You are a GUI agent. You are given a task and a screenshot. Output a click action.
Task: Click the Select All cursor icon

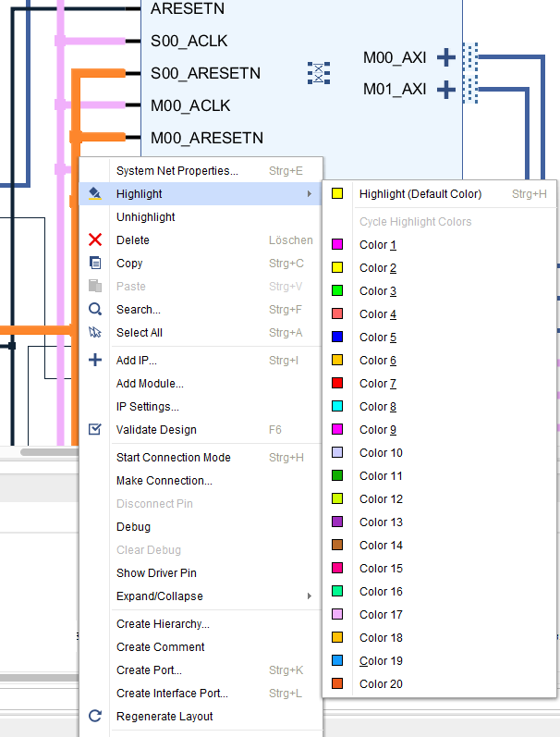pos(95,332)
